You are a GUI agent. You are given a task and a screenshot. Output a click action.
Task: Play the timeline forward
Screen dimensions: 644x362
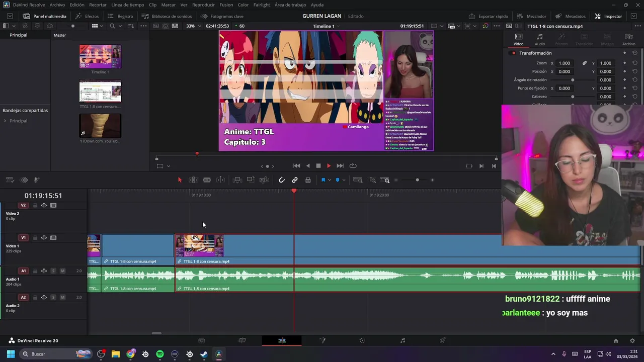pos(329,166)
